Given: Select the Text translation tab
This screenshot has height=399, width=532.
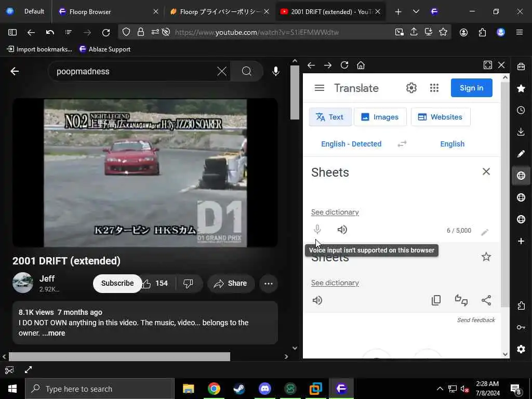Looking at the screenshot, I should (330, 117).
